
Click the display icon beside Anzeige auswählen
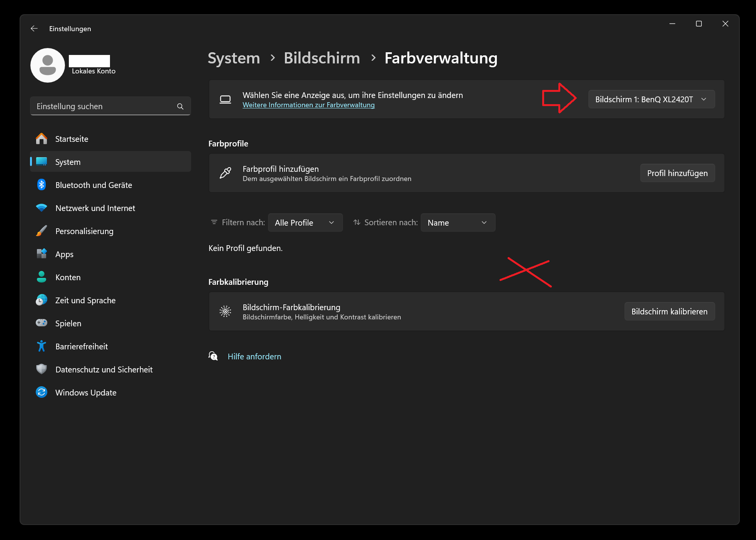pyautogui.click(x=225, y=100)
